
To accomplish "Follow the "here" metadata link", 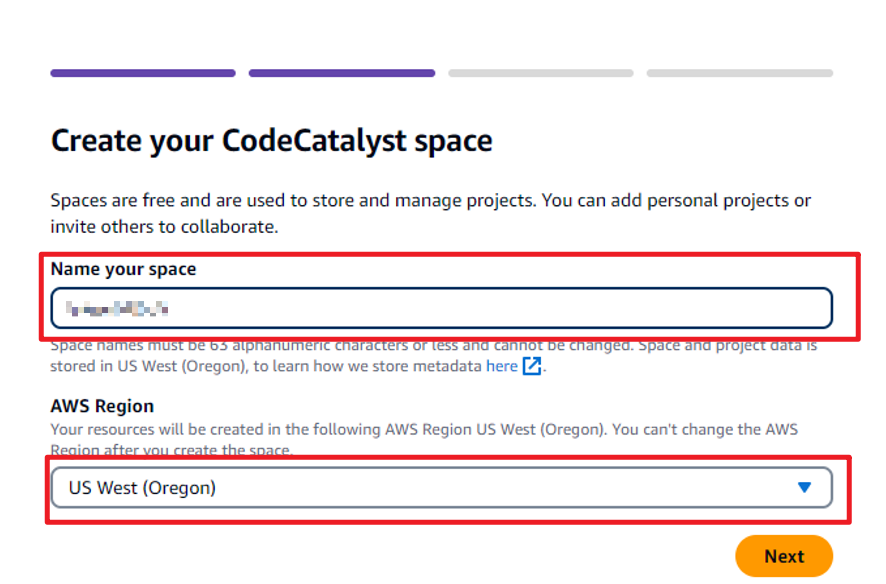I will (x=501, y=366).
